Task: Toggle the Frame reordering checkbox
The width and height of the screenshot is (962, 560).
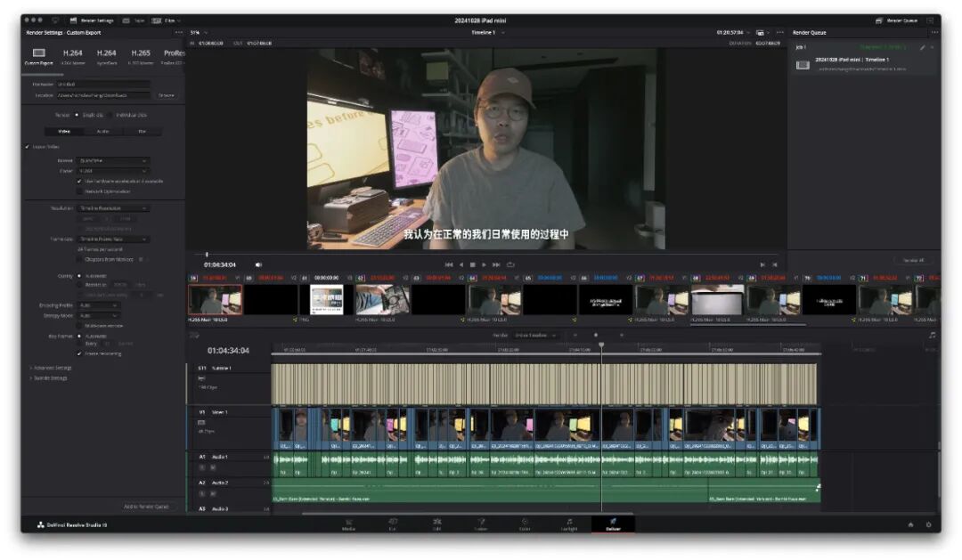Action: [79, 354]
